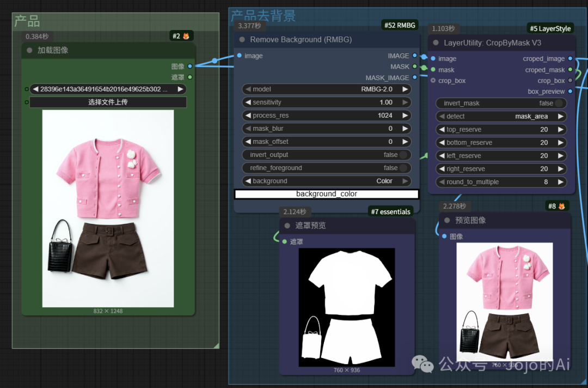Click the loaded product image thumbnail
Viewport: 588px width, 388px height.
pos(108,209)
